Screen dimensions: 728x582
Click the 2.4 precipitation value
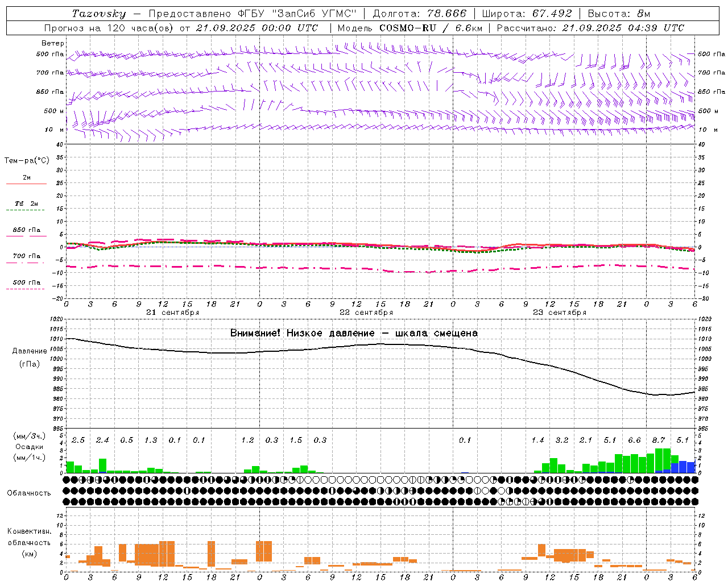[x=102, y=440]
